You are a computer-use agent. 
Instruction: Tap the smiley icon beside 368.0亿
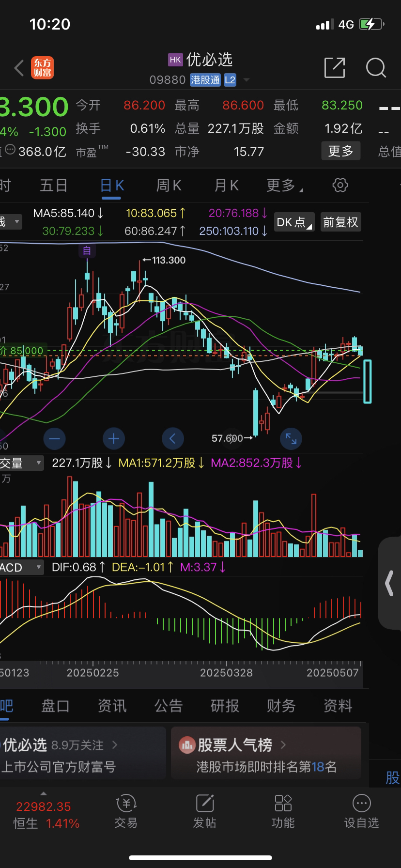pos(10,151)
